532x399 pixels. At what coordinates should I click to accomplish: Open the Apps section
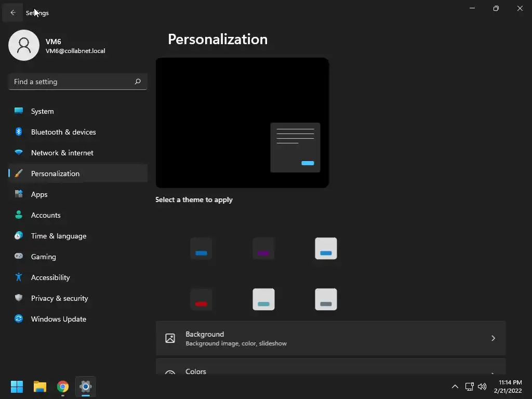tap(78, 194)
